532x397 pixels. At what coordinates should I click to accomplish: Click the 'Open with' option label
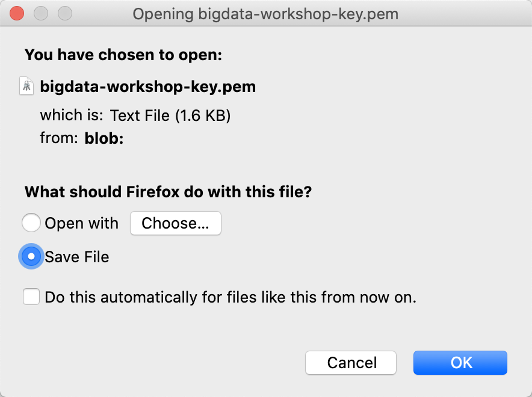pos(82,223)
